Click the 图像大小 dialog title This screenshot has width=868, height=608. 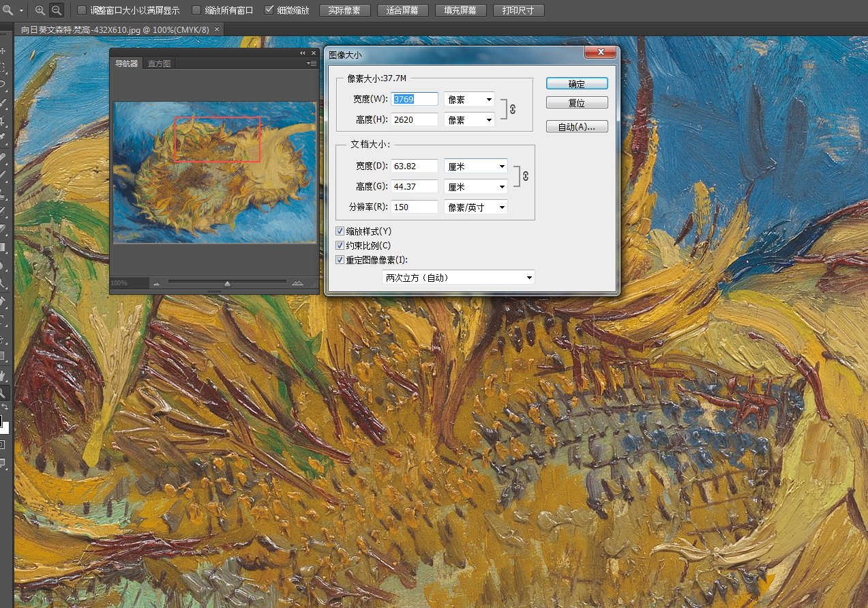(346, 54)
